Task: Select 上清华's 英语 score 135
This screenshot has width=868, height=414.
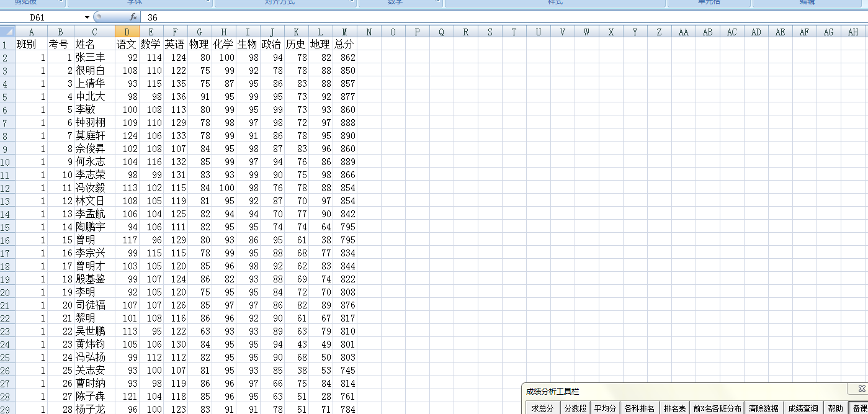Action: coord(175,83)
